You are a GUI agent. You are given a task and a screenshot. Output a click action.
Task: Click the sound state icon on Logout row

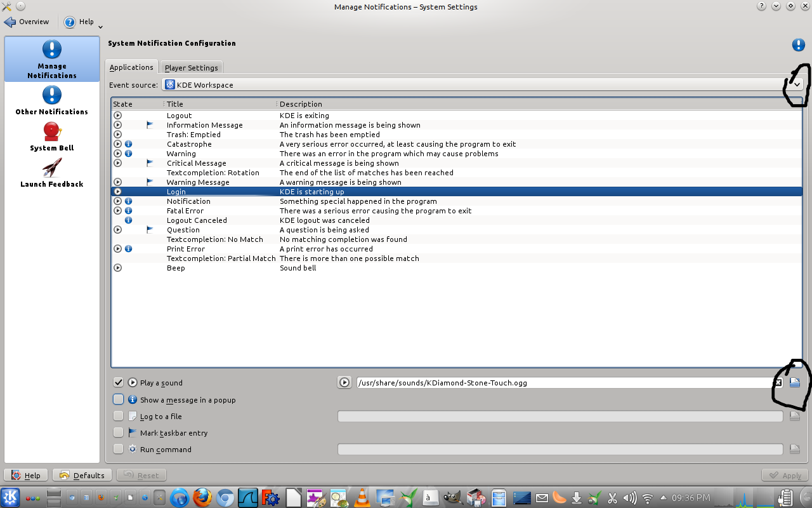[x=117, y=116]
